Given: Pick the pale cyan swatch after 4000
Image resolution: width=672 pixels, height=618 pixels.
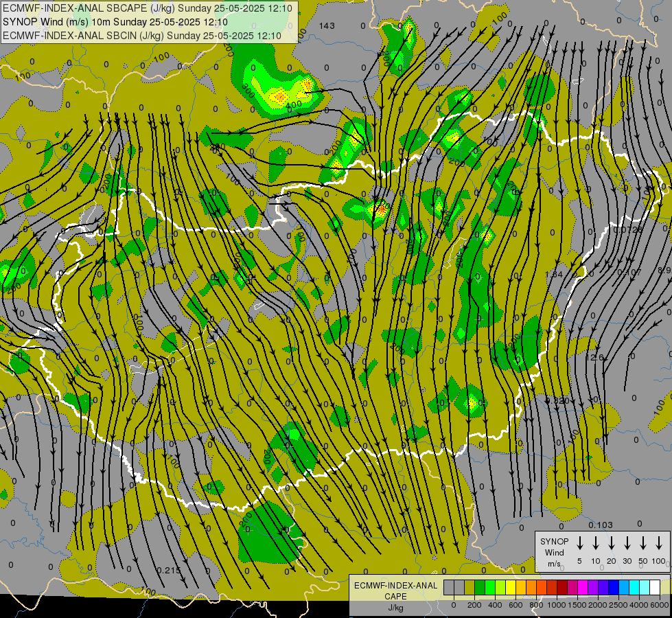Looking at the screenshot, I should pos(645,587).
